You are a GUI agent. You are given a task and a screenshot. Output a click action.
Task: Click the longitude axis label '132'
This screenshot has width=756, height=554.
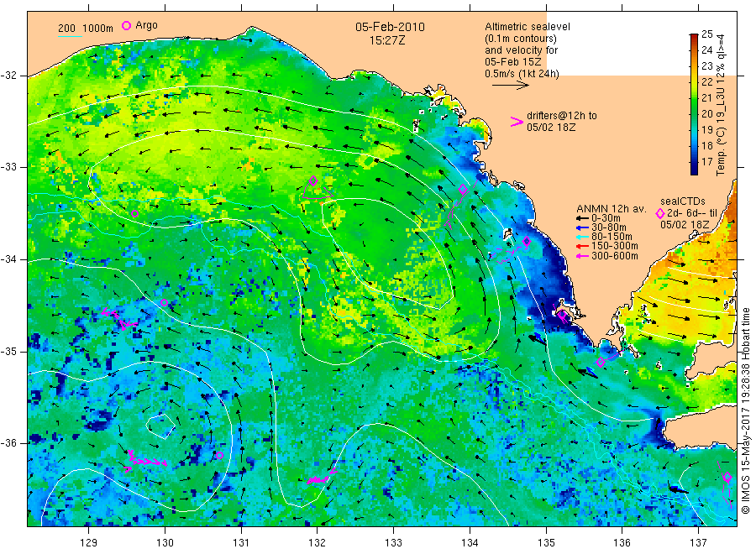tap(318, 543)
